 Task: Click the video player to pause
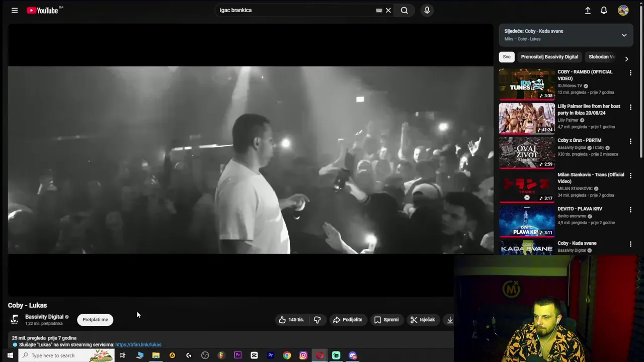point(251,160)
